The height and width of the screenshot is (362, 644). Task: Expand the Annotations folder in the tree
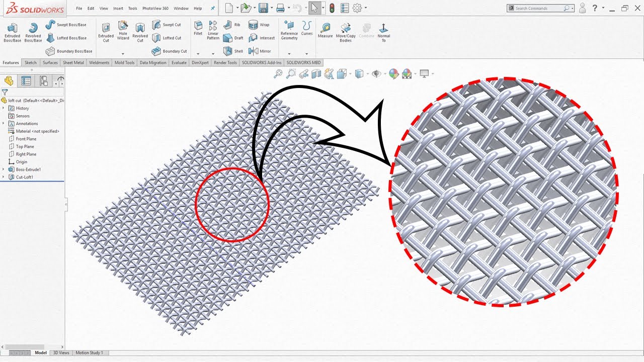tap(4, 123)
